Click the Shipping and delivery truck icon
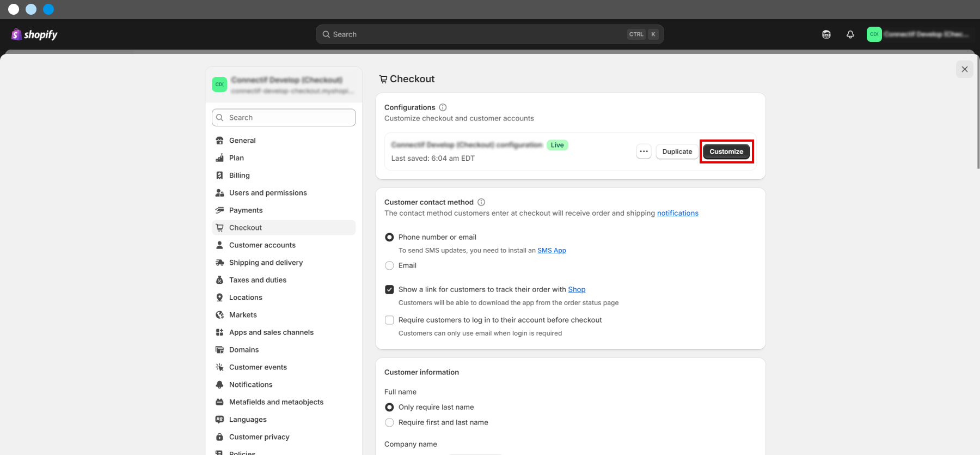980x455 pixels. (x=219, y=263)
